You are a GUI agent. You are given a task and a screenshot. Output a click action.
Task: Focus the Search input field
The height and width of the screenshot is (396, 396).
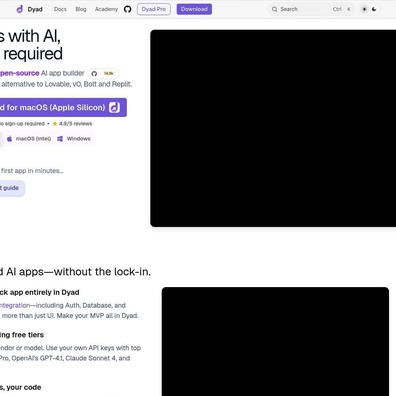tap(312, 9)
